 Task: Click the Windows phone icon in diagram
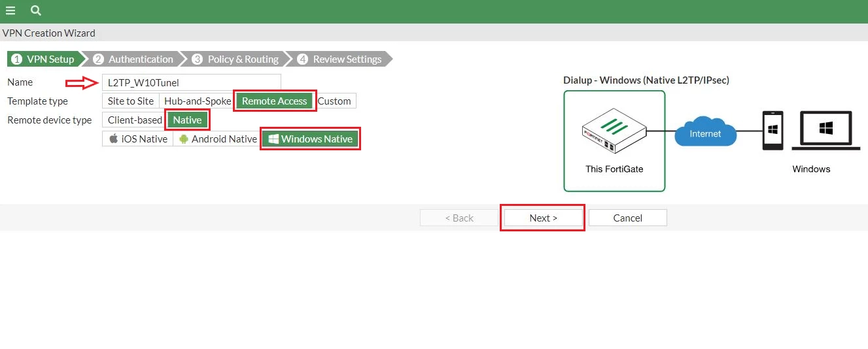point(773,131)
